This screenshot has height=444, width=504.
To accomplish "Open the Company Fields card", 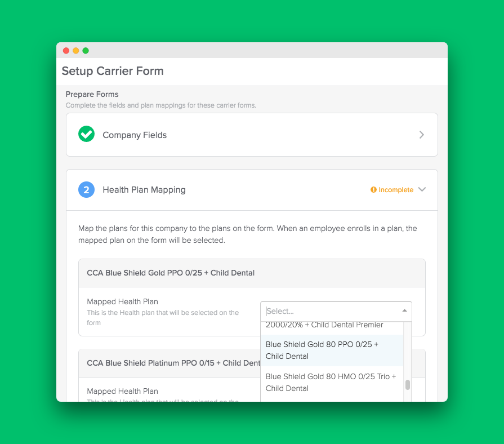I will tap(252, 135).
